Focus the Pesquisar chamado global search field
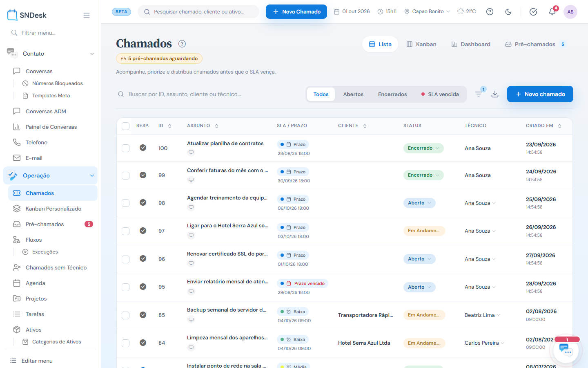This screenshot has width=588, height=368. click(x=198, y=11)
